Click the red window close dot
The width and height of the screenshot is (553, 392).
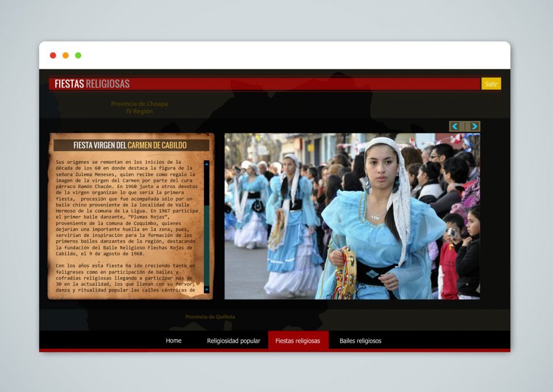(53, 56)
